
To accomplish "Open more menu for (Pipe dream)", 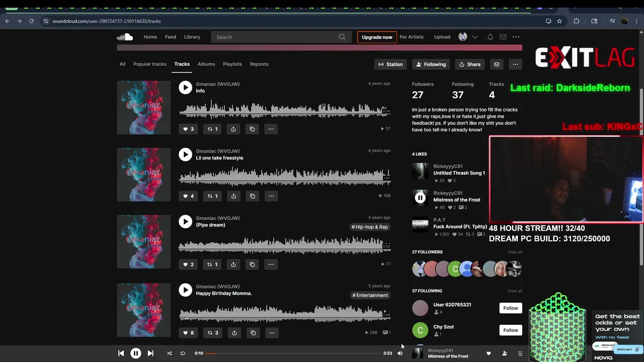I will coord(271,264).
